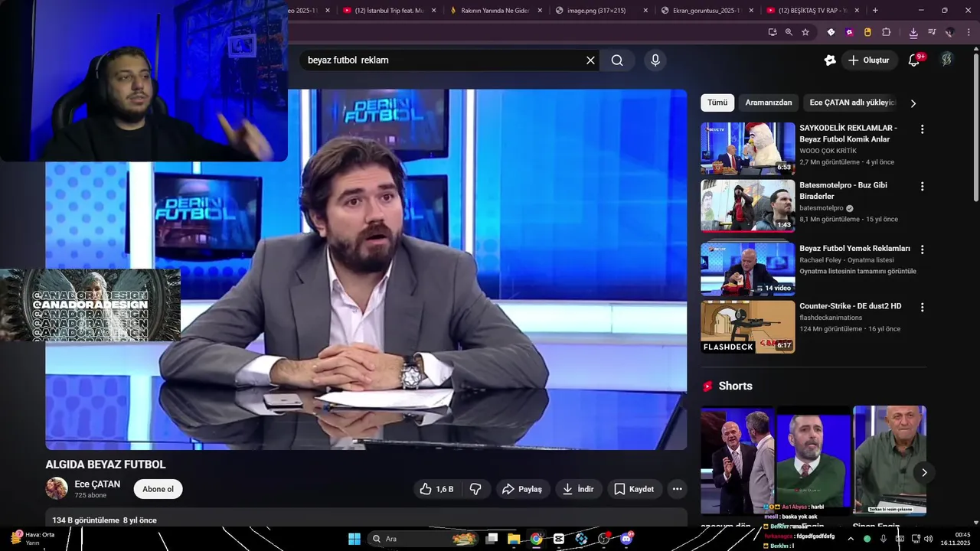Start voice search with microphone icon
Viewport: 980px width, 551px height.
pos(655,60)
